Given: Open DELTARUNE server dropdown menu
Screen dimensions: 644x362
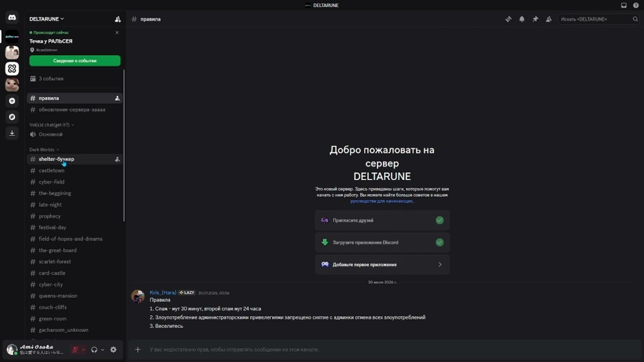Looking at the screenshot, I should coord(47,19).
